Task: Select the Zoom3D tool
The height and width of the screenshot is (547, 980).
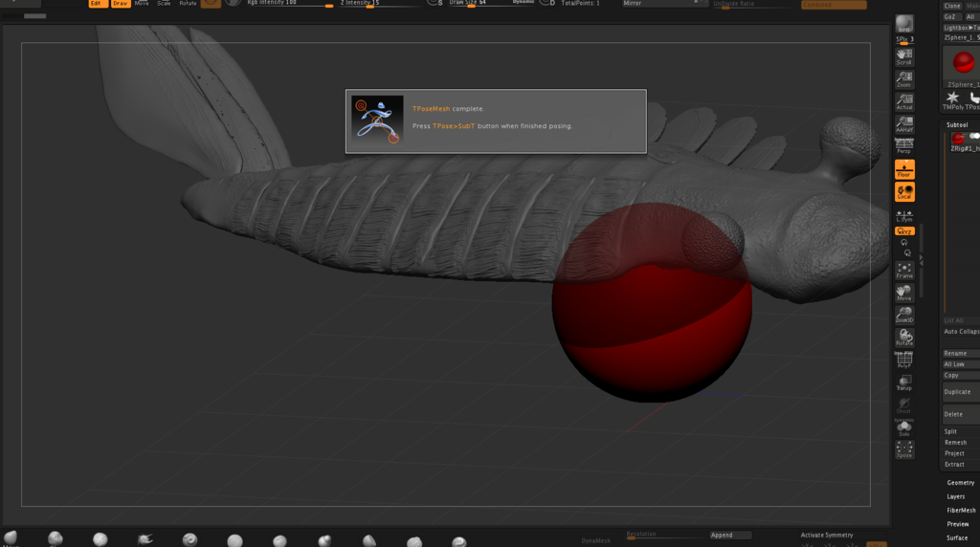Action: coord(903,315)
